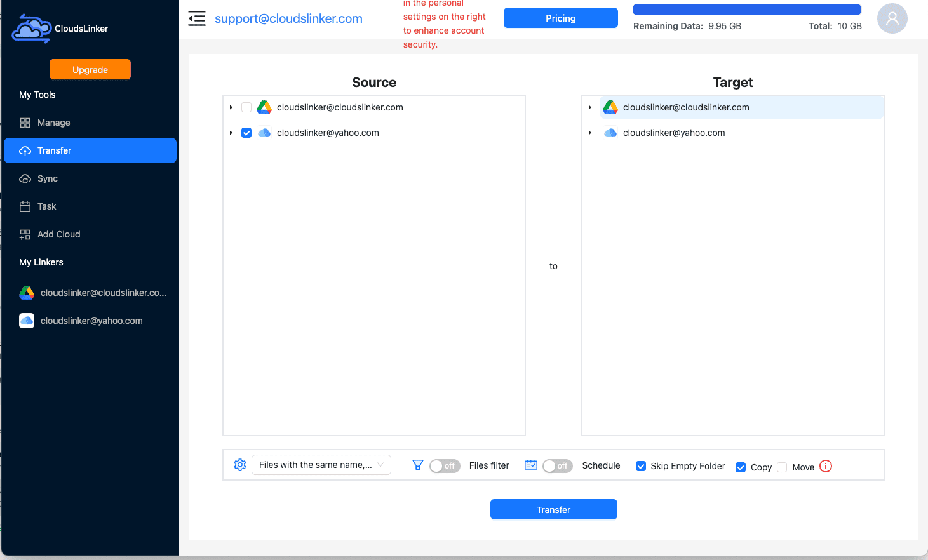Select Transfer in sidebar menu
This screenshot has height=560, width=928.
[x=90, y=150]
